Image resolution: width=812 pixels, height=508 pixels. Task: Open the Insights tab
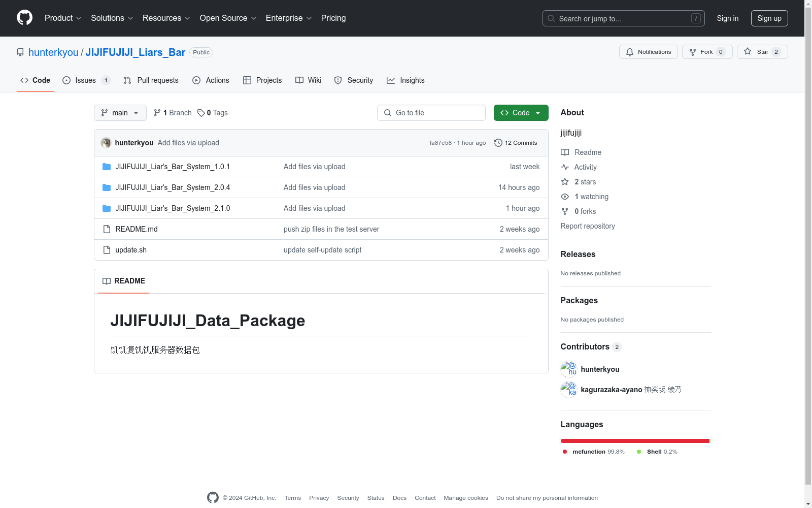(405, 80)
